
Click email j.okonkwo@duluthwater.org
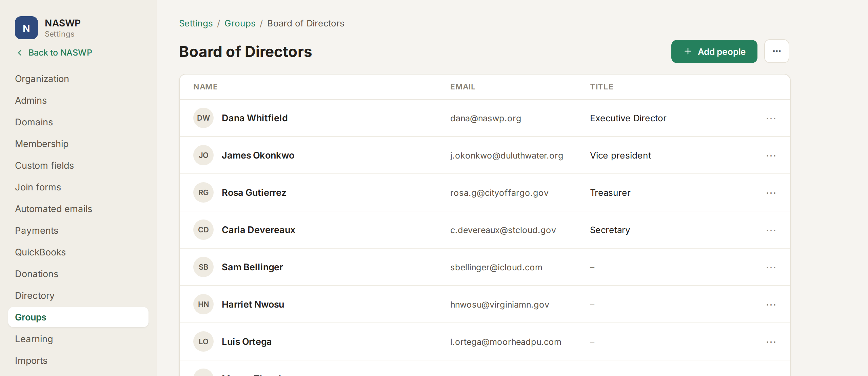[507, 155]
